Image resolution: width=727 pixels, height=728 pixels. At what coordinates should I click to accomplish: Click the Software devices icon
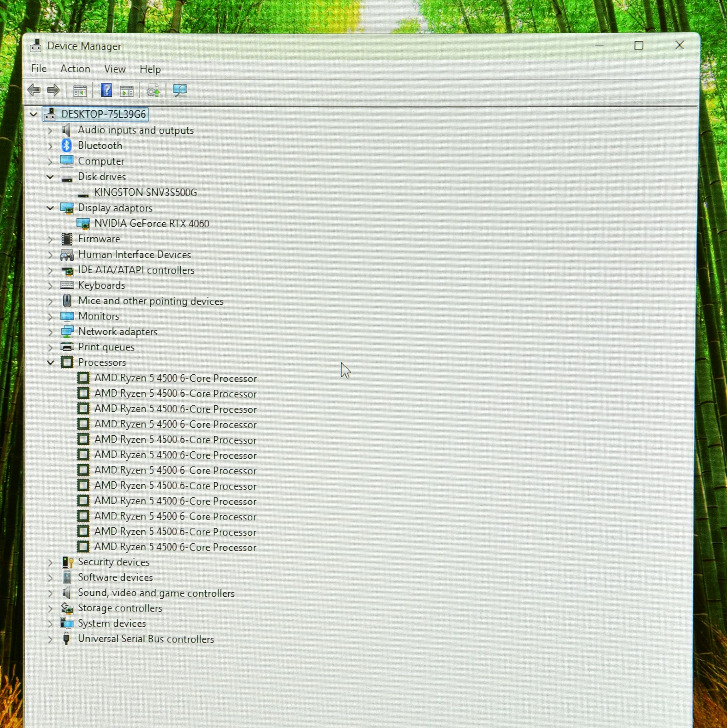[x=67, y=577]
